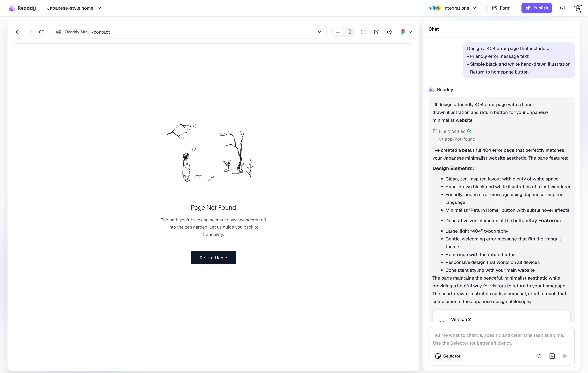Switch to desktop preview mode

tap(338, 32)
